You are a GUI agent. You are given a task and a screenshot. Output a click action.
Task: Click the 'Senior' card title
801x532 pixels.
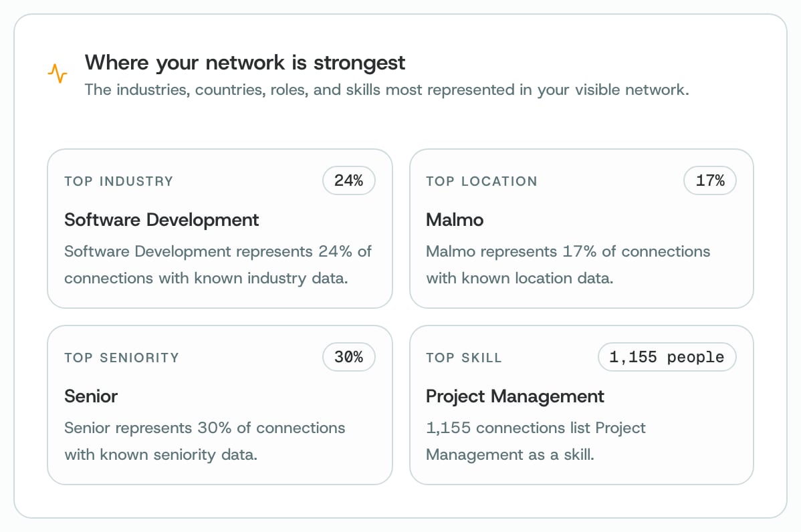tap(91, 396)
